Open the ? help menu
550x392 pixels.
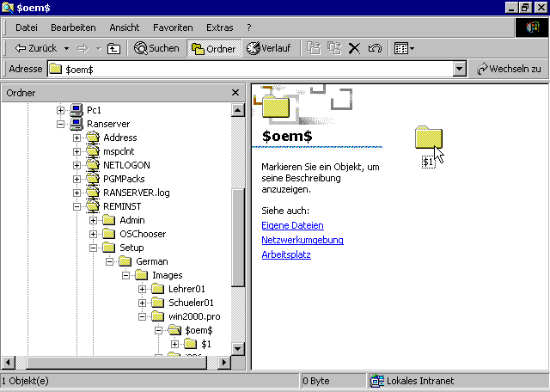coord(249,28)
